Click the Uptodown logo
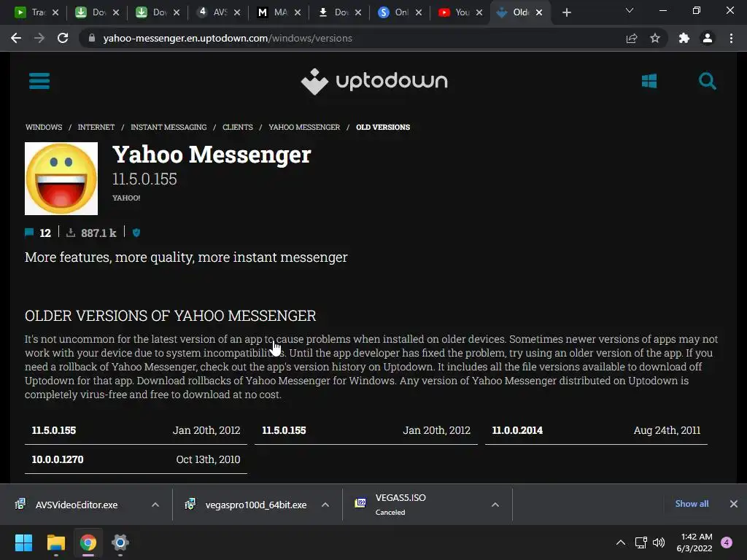 pyautogui.click(x=374, y=82)
